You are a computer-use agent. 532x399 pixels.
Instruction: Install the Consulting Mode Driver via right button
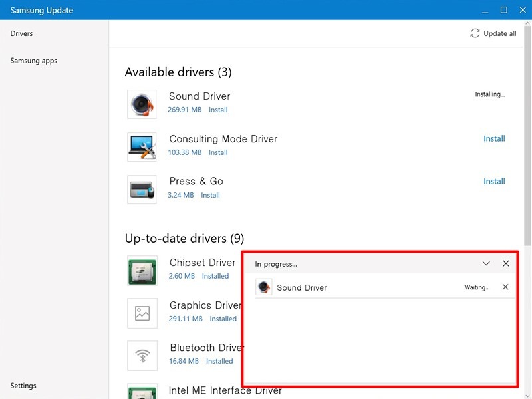pyautogui.click(x=494, y=138)
